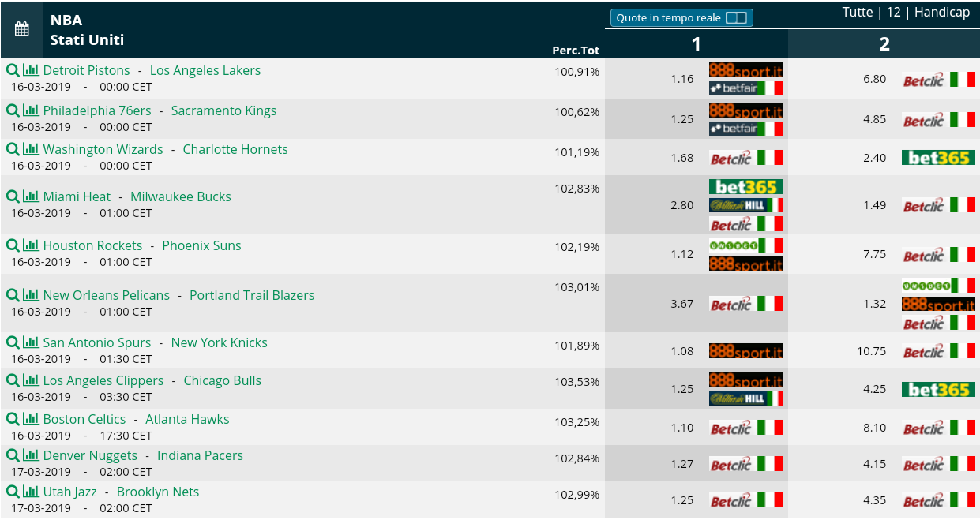Click the column 2 header
980x520 pixels.
pyautogui.click(x=884, y=44)
